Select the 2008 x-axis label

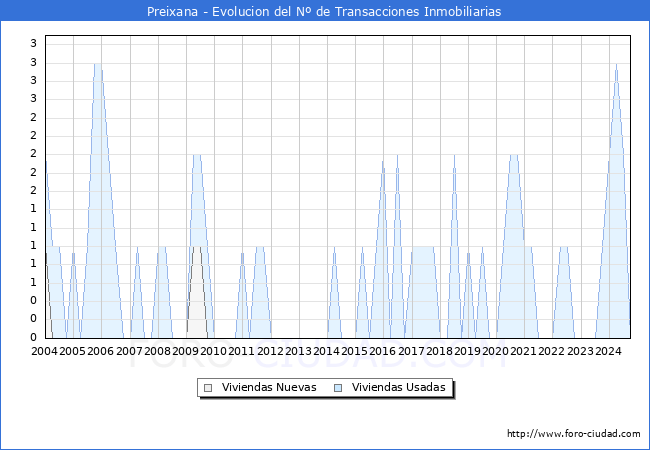coord(158,351)
